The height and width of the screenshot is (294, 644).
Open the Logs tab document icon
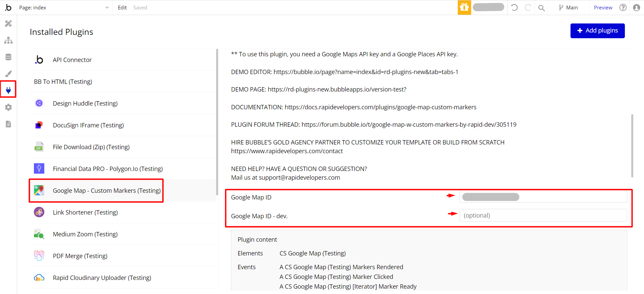(x=8, y=124)
